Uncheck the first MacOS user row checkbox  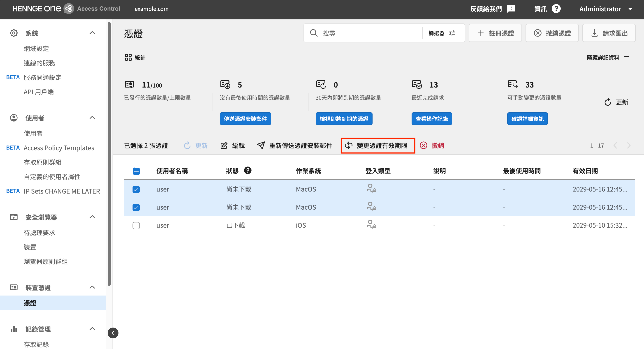click(x=136, y=190)
